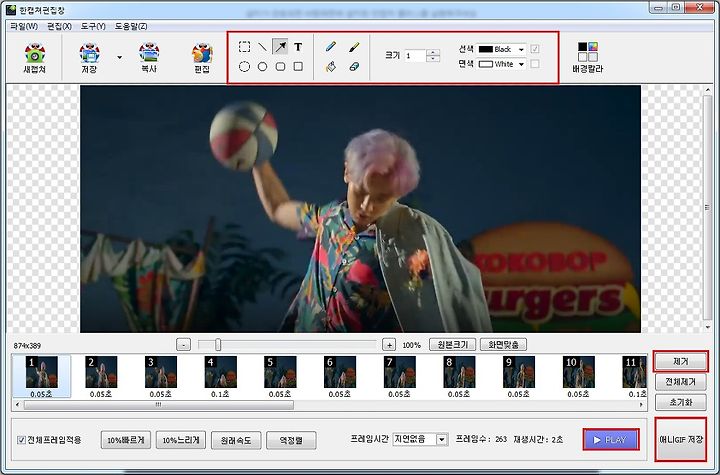The height and width of the screenshot is (475, 720).
Task: Click the 애니GIF 저장 button
Action: tap(681, 440)
